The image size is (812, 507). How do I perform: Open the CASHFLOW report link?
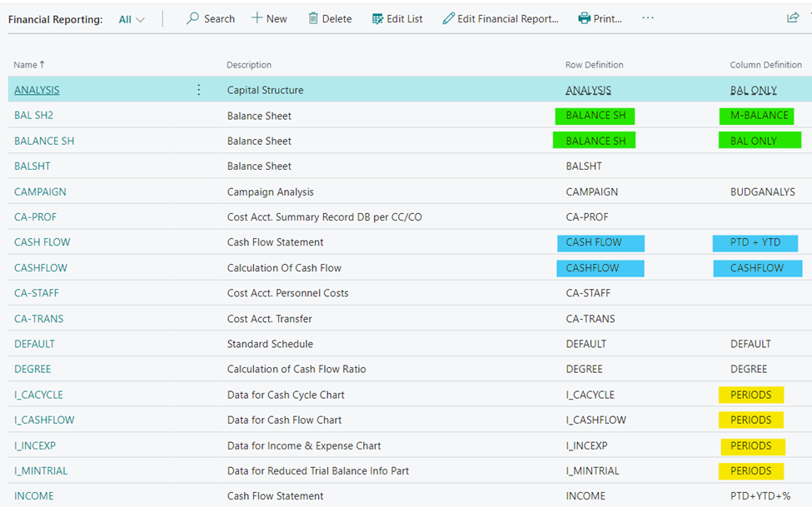(x=41, y=268)
